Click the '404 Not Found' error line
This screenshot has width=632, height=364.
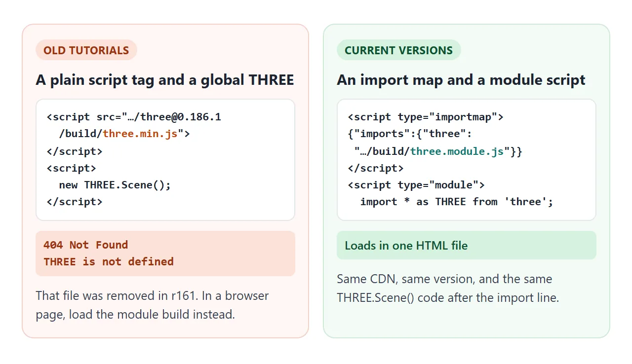pyautogui.click(x=85, y=245)
